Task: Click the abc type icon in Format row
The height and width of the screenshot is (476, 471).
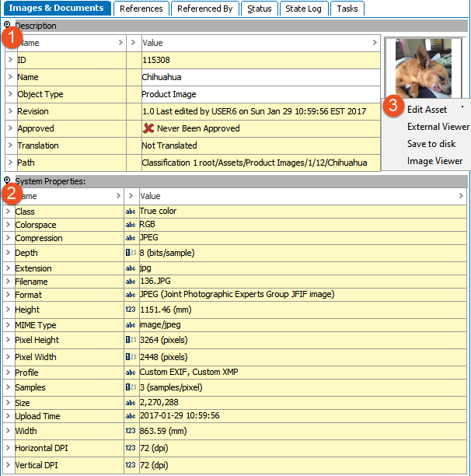Action: pos(131,295)
